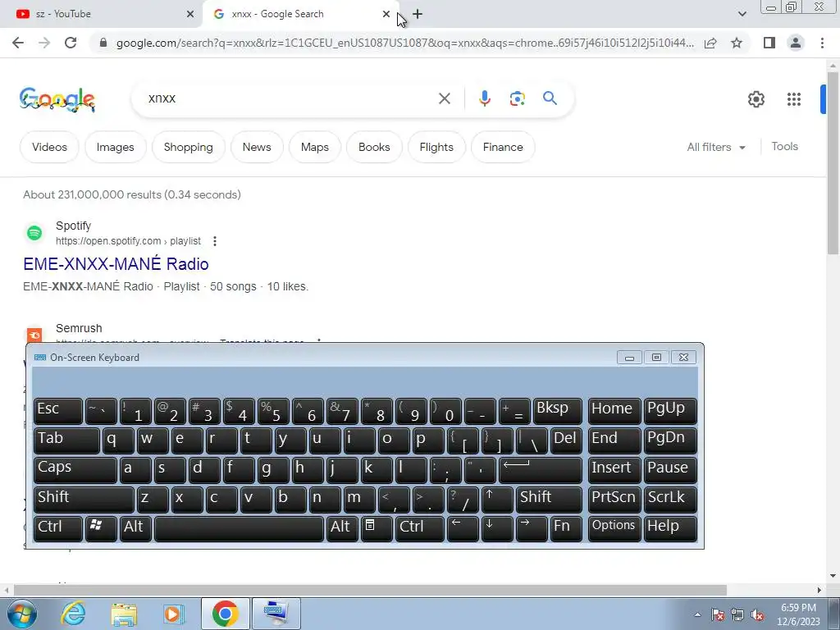Open the tab search dropdown arrow
Viewport: 840px width, 630px height.
[742, 14]
